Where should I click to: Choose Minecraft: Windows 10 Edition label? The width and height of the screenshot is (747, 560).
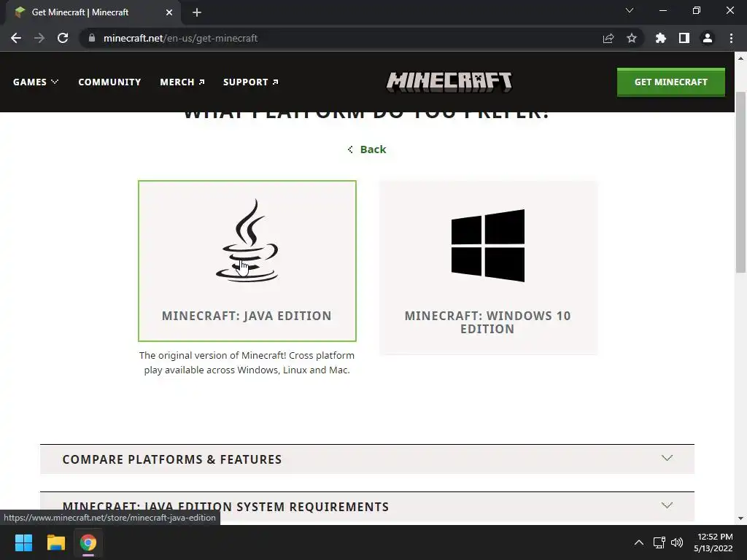(488, 322)
